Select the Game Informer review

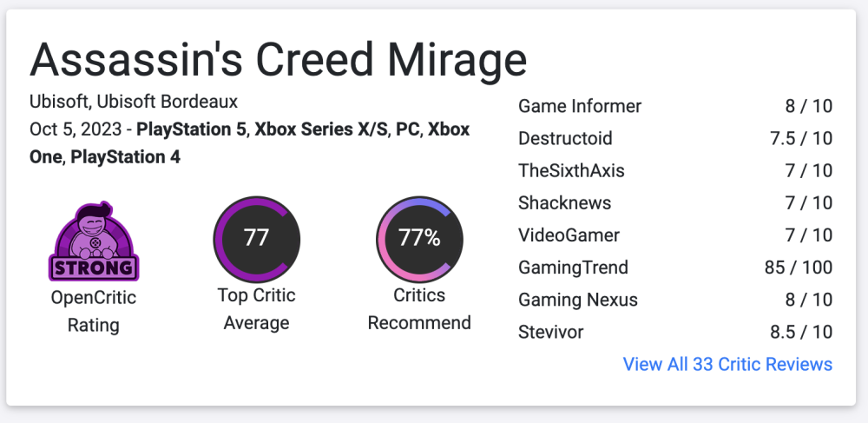(x=580, y=107)
